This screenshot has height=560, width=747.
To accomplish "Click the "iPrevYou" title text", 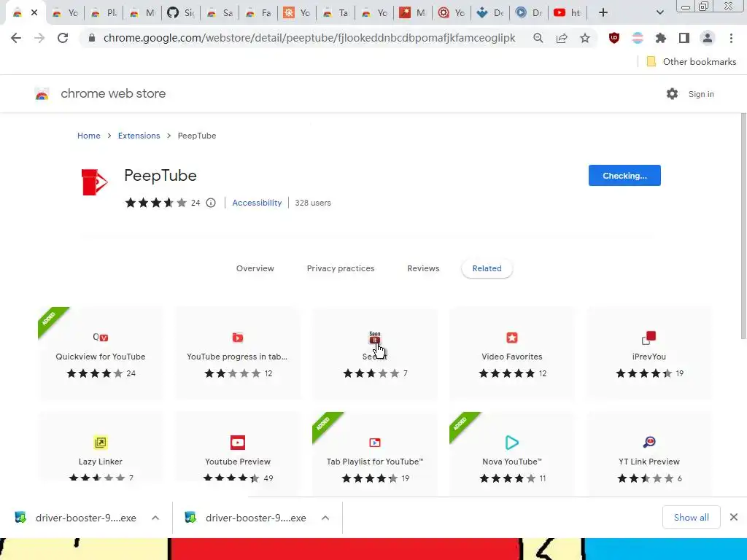I will point(649,357).
